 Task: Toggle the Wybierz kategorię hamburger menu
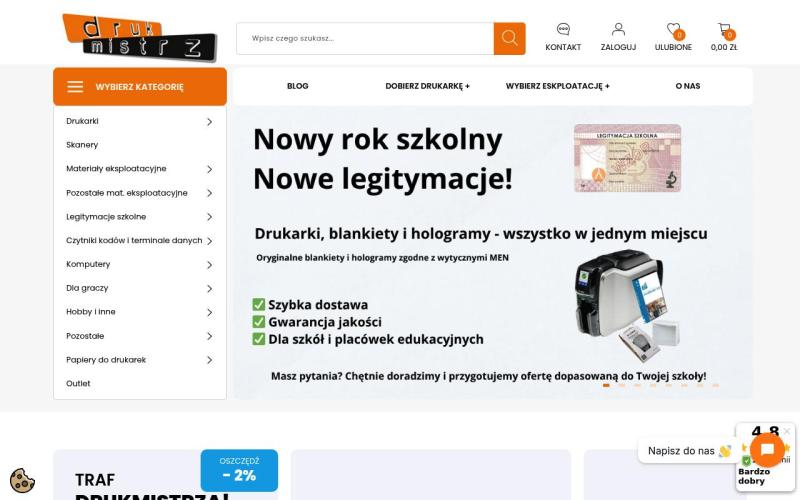coord(75,87)
